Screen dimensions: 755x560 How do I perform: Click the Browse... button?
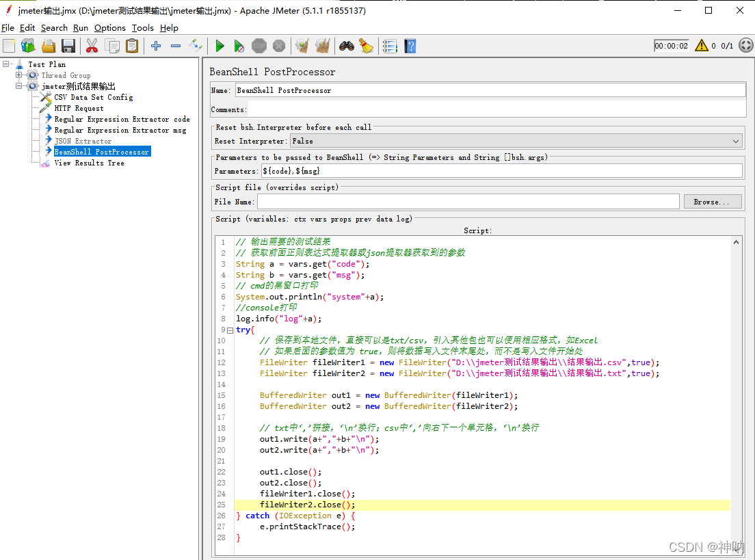pos(712,202)
